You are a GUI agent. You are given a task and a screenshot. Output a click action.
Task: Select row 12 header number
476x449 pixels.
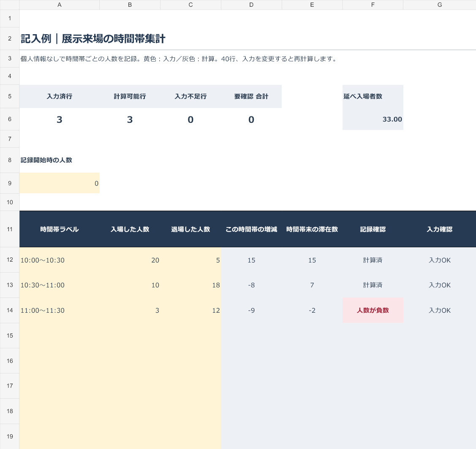pyautogui.click(x=10, y=260)
